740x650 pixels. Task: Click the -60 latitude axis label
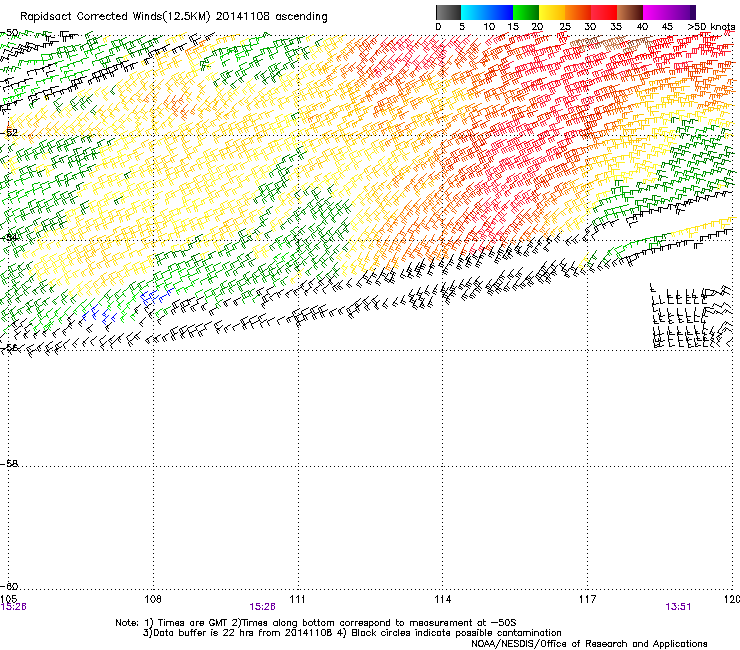coord(9,586)
